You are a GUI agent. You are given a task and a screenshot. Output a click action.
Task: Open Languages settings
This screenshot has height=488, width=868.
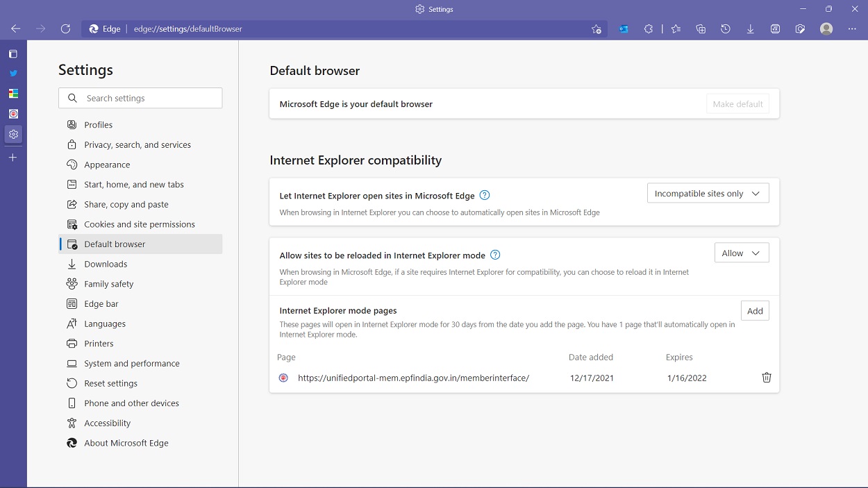(140, 324)
